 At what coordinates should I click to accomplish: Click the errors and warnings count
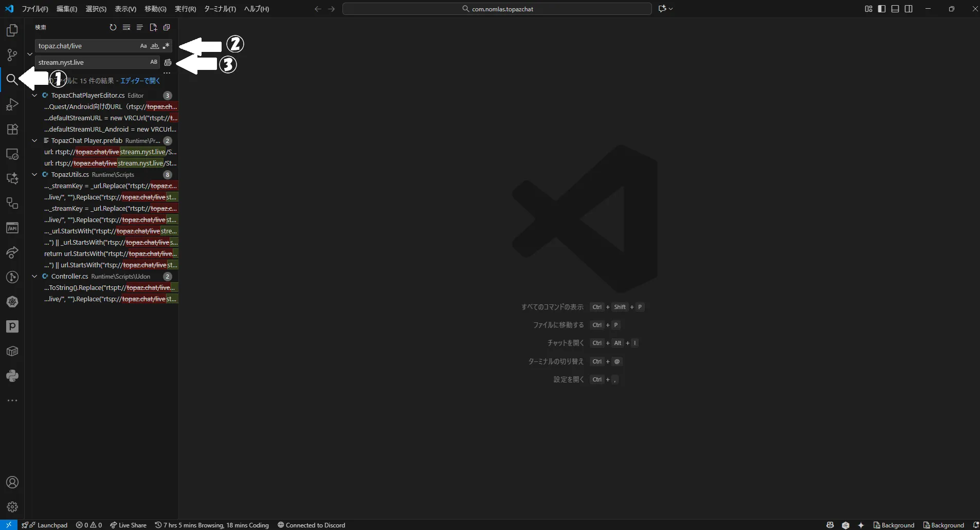coord(89,525)
